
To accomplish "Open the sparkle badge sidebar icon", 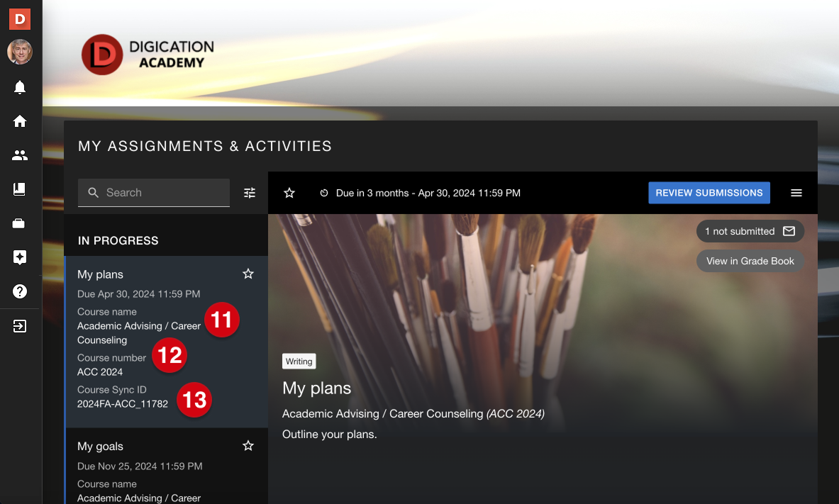I will click(20, 257).
